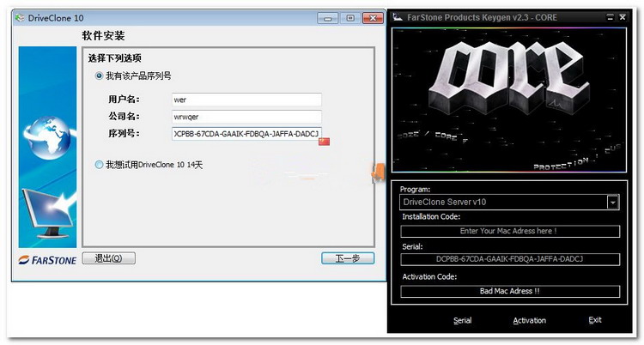Click the 'Program:' label in keygen
644x345 pixels.
click(x=416, y=190)
